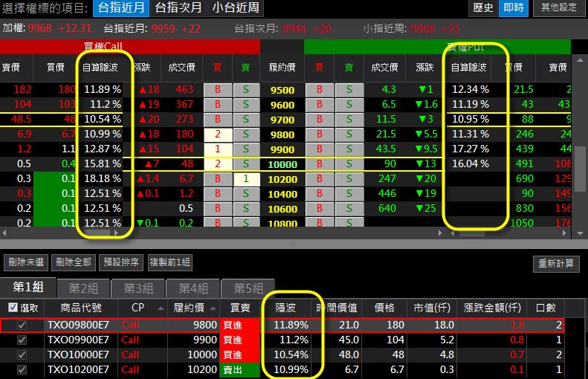
Task: Uncheck the TXO09800E7 row checkbox
Action: 22,325
